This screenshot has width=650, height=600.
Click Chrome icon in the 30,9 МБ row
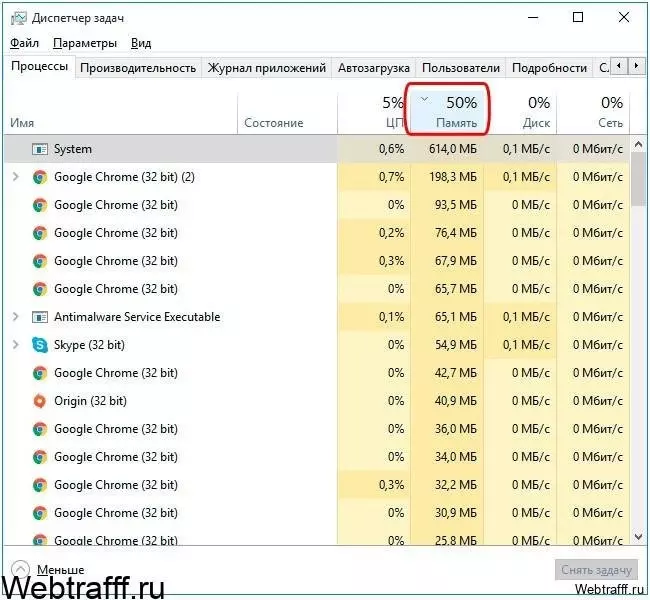pyautogui.click(x=40, y=513)
